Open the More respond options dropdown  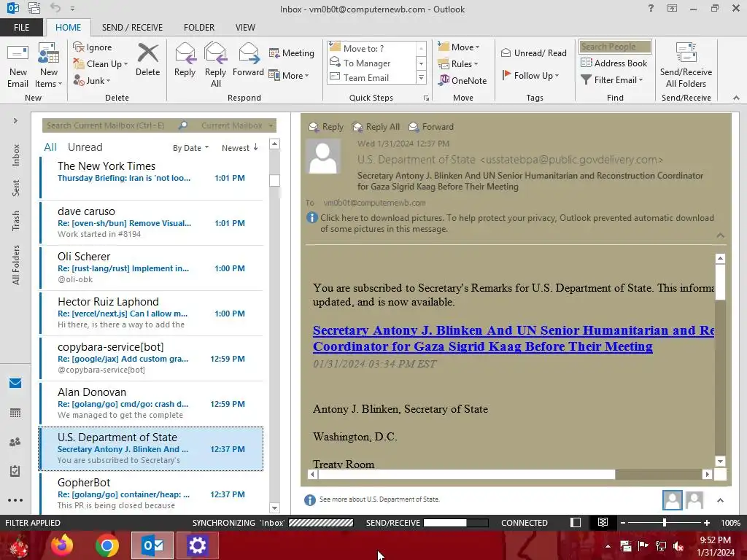[x=289, y=75]
